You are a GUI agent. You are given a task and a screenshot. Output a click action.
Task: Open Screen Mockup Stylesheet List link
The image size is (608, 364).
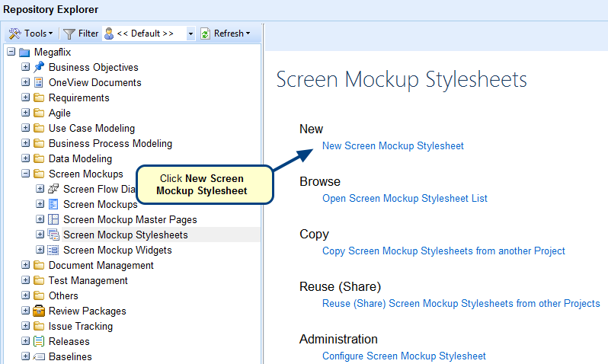pos(405,198)
